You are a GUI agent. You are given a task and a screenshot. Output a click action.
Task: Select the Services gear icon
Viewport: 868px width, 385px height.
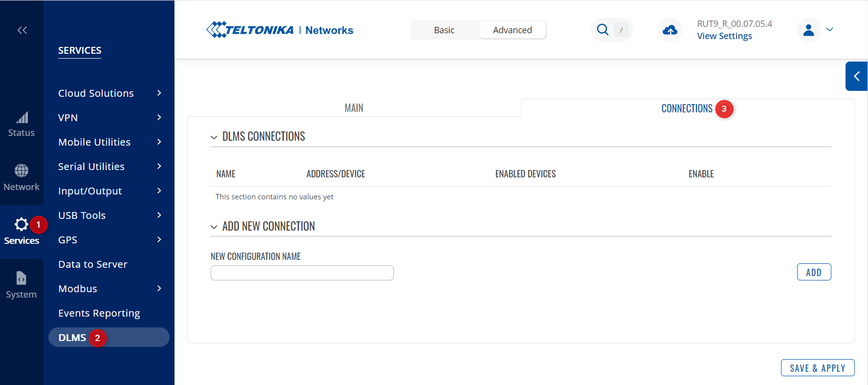[x=21, y=224]
